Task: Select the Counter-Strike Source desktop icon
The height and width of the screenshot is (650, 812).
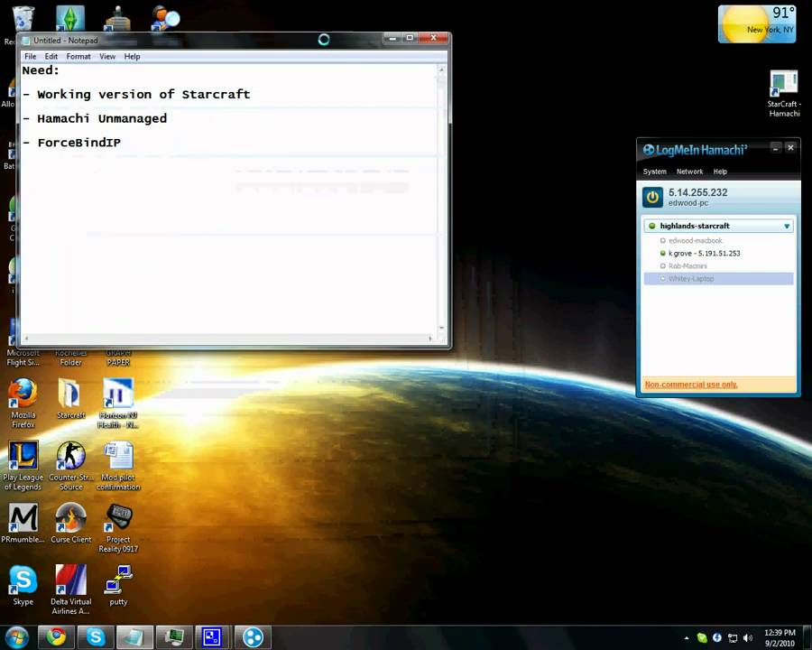Action: pos(71,466)
